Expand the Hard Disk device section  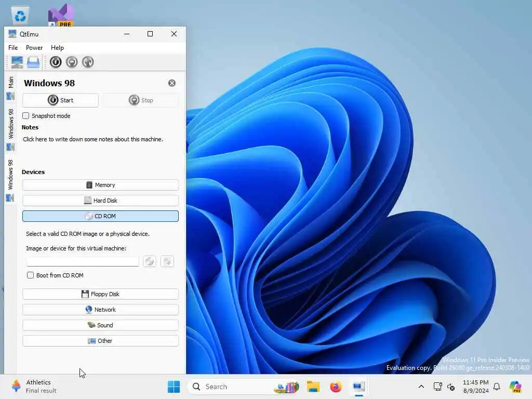pos(100,201)
